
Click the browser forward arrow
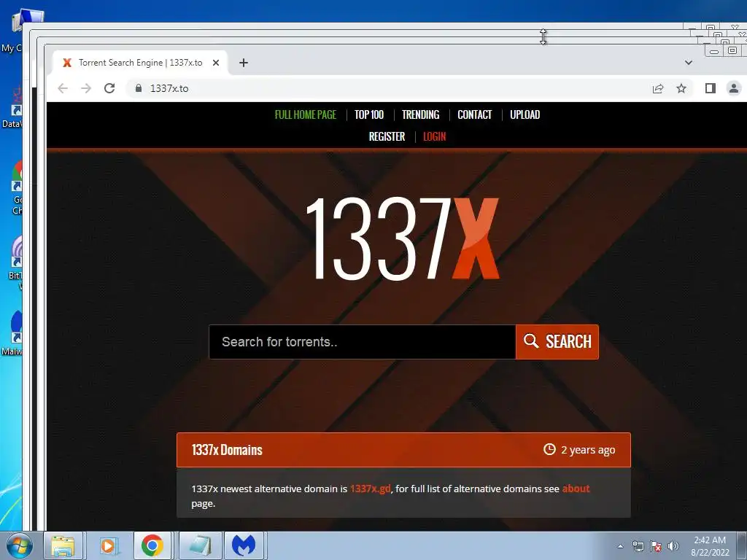(86, 88)
